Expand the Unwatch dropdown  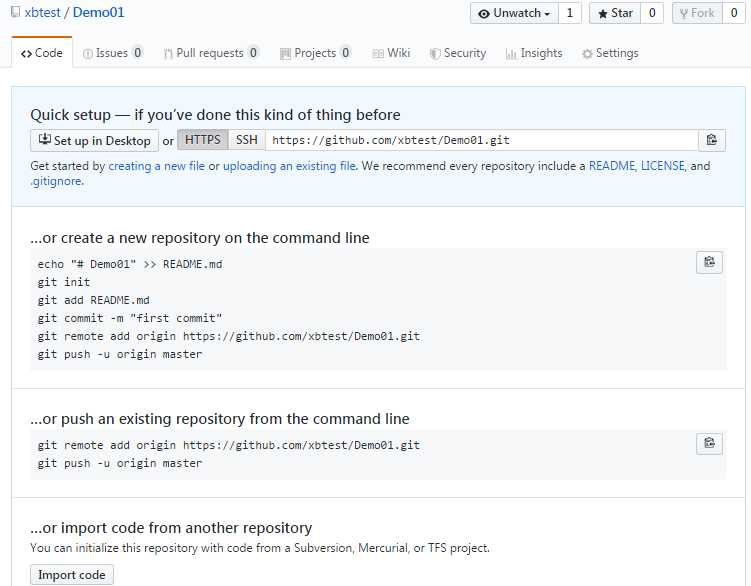click(514, 13)
